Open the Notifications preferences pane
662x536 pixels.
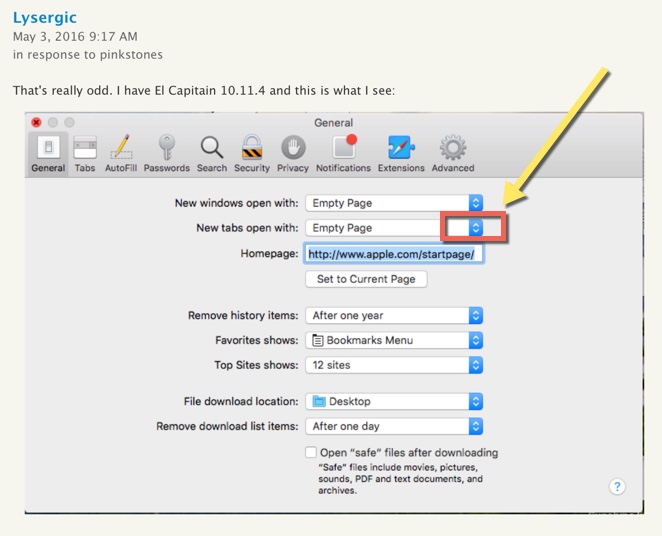click(x=343, y=154)
